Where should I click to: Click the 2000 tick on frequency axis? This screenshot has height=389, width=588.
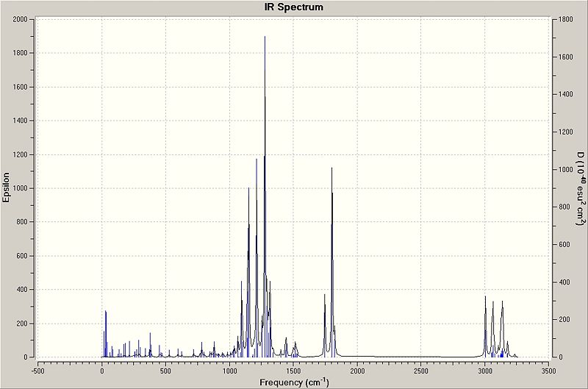tap(357, 371)
